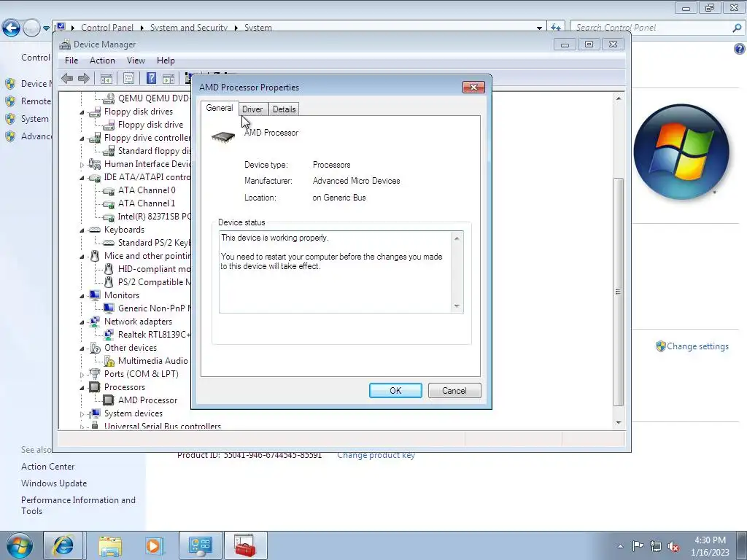Click the Floppy disk drive icon
747x560 pixels.
[109, 125]
